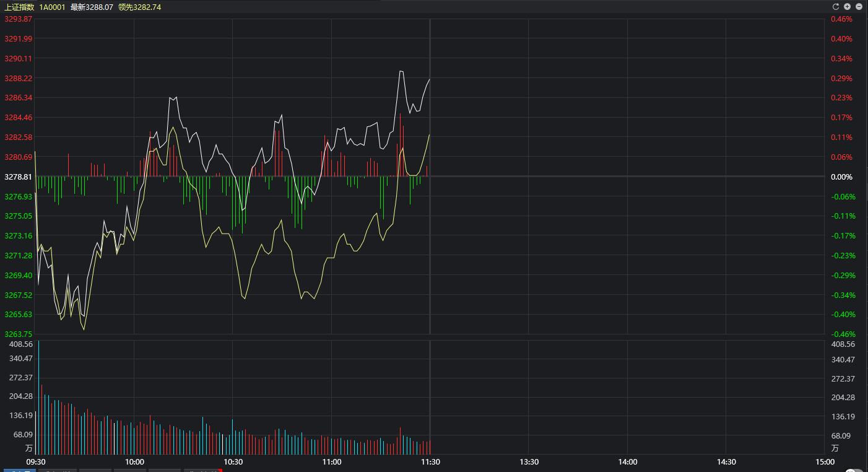Click the 09:30 time label
The width and height of the screenshot is (868, 472).
click(x=36, y=462)
